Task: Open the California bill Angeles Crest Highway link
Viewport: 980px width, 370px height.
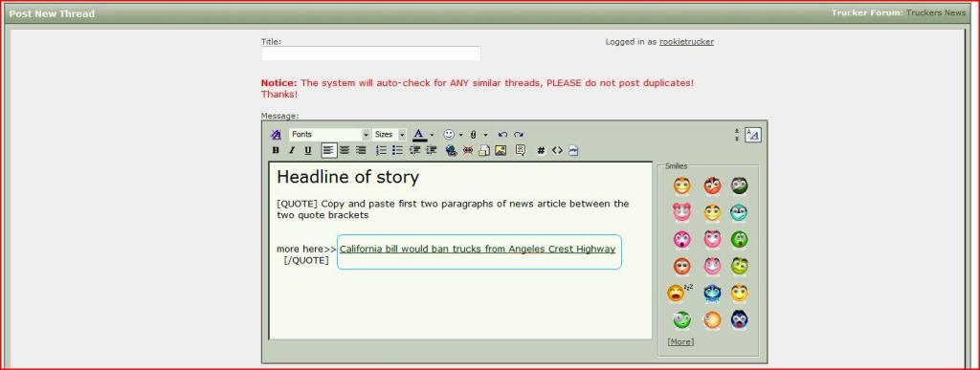Action: click(478, 249)
